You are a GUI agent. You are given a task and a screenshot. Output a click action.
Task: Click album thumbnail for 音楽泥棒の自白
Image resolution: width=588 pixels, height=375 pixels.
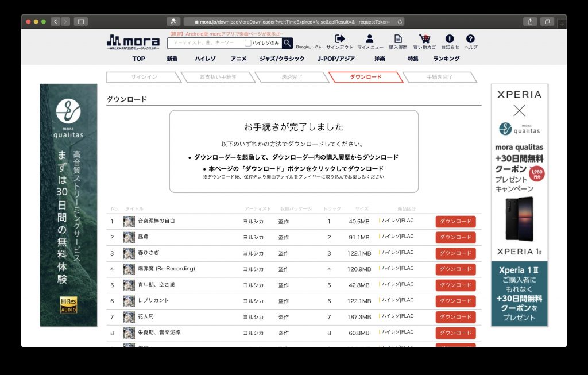(129, 221)
